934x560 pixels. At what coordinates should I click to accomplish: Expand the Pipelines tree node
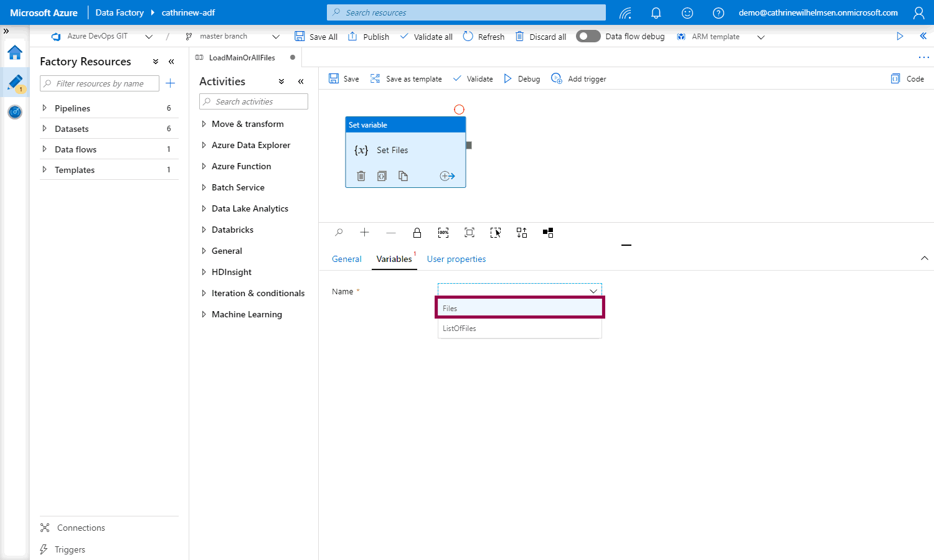click(44, 108)
